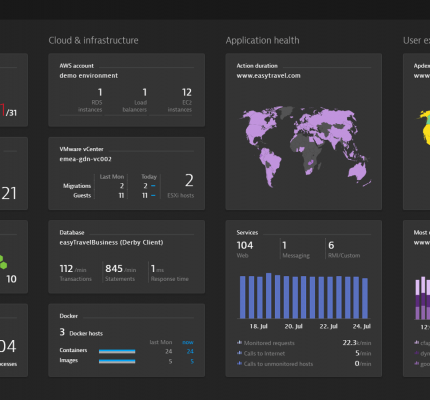Click the Guests row label

(82, 195)
